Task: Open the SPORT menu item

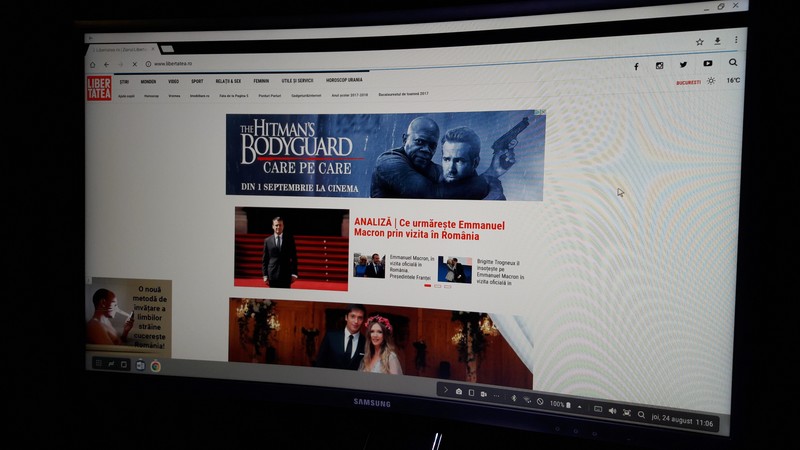Action: click(x=197, y=81)
